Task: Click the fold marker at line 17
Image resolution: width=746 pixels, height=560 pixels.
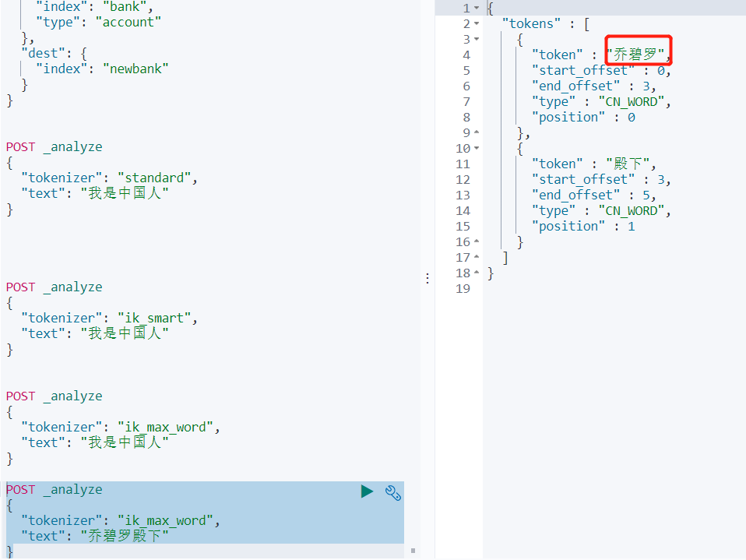Action: point(477,257)
